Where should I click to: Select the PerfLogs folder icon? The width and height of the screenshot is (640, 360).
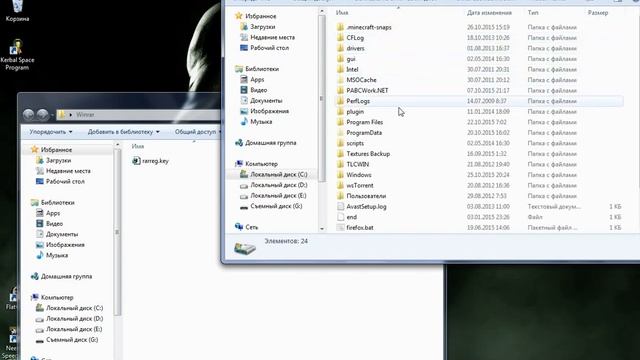click(340, 101)
